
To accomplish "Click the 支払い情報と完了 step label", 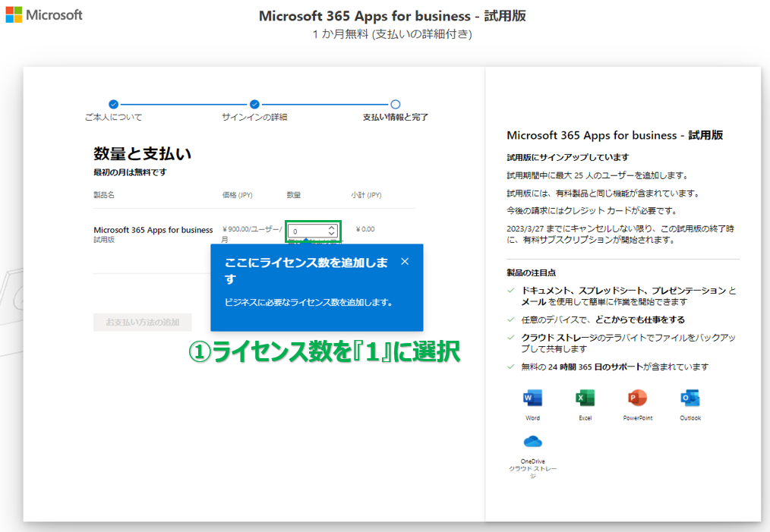I will 396,118.
